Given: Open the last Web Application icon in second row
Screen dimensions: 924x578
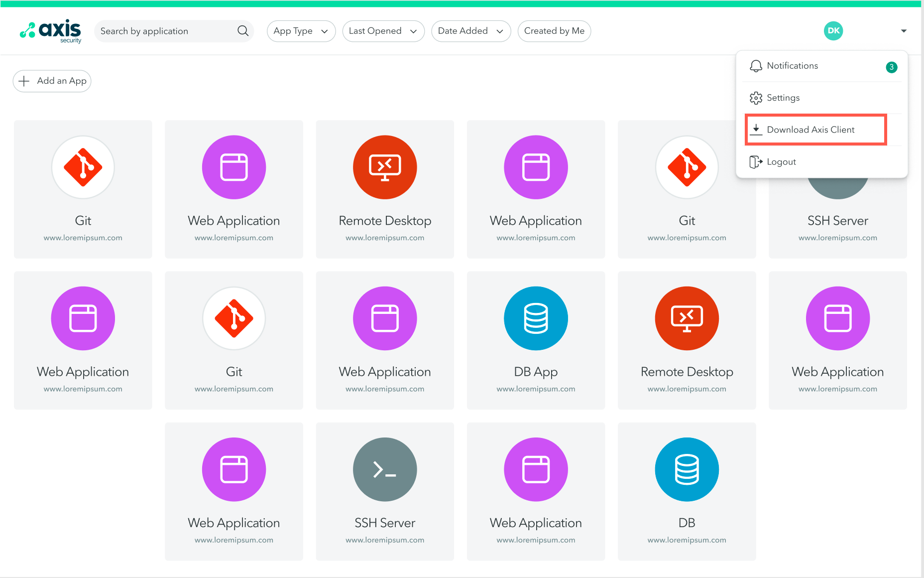Looking at the screenshot, I should click(x=838, y=318).
